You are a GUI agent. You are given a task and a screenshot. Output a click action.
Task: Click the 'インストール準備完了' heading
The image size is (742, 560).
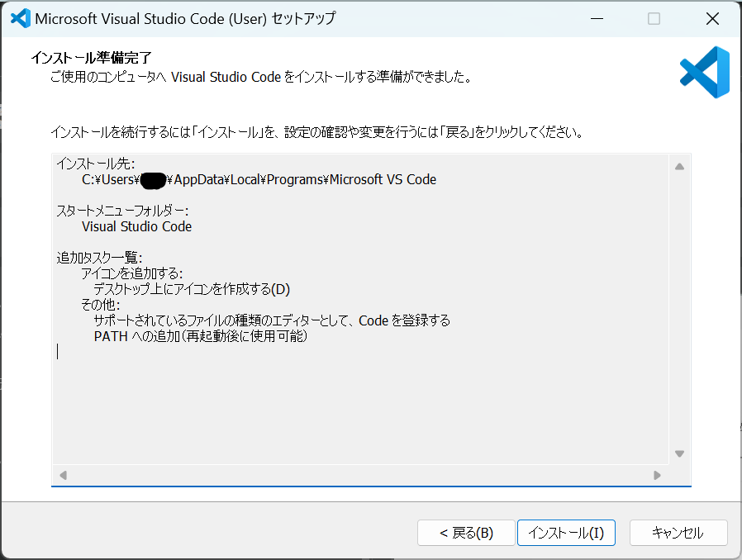coord(92,58)
